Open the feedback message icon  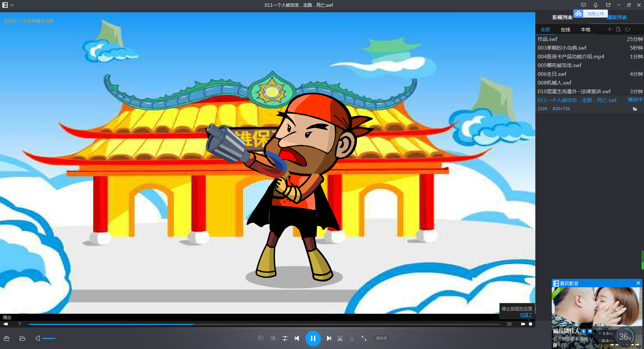click(x=583, y=5)
